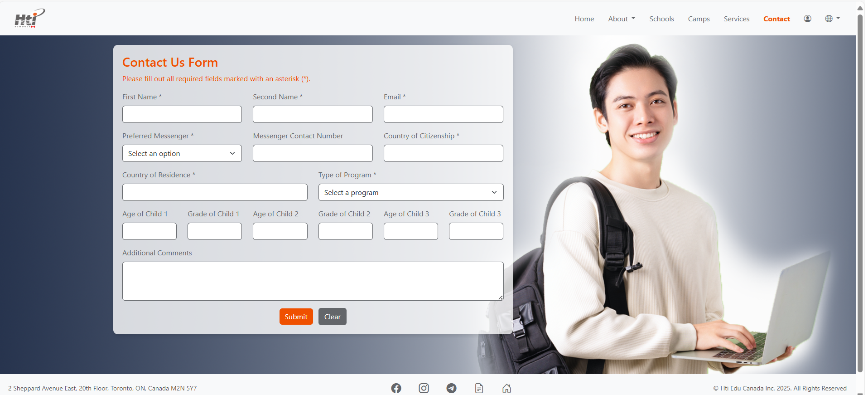Open the Instagram icon in footer

pyautogui.click(x=424, y=388)
